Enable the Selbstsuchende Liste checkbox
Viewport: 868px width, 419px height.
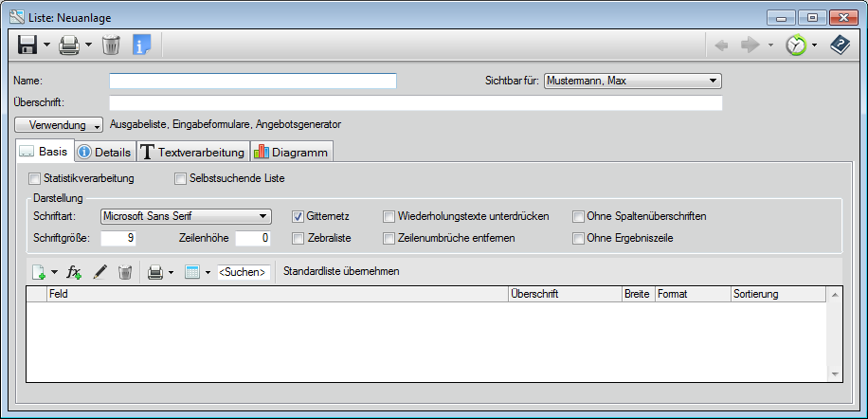click(180, 179)
